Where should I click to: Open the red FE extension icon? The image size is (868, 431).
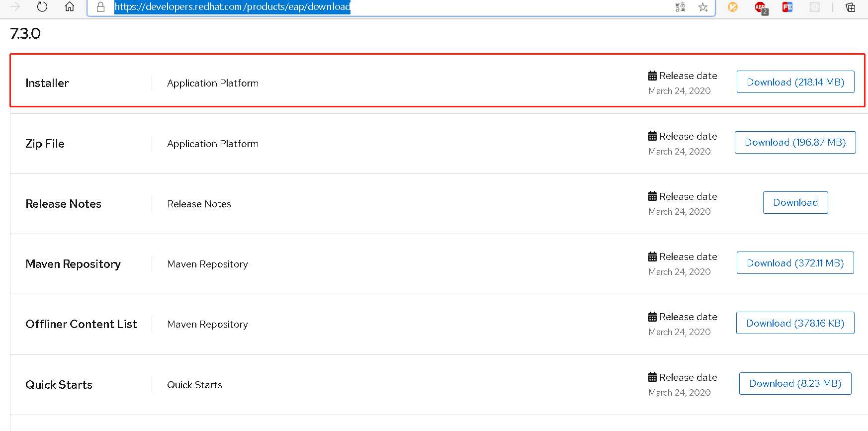(787, 7)
